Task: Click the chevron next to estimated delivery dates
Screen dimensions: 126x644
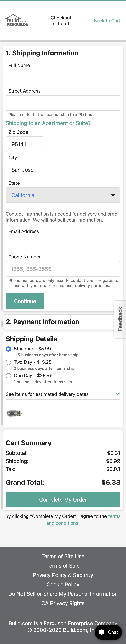Action: [117, 394]
